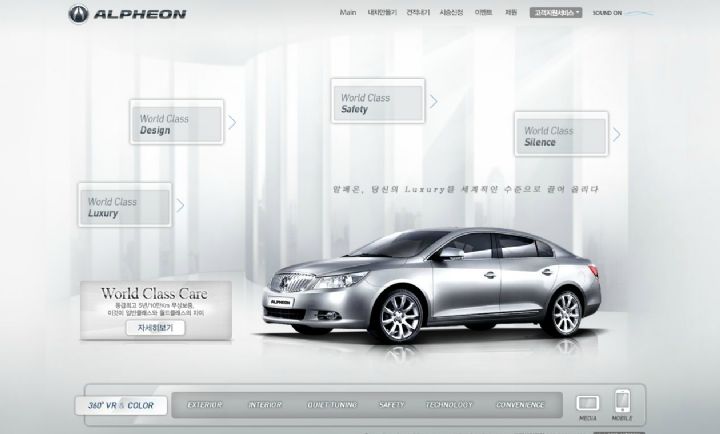Screen dimensions: 720x434
Task: Open the Main menu item
Action: point(348,13)
